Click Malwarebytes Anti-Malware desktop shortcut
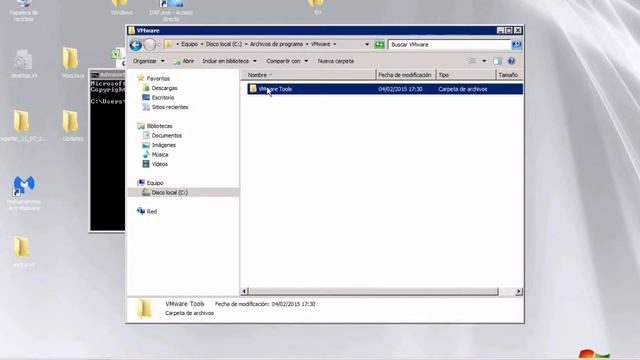 pos(24,193)
